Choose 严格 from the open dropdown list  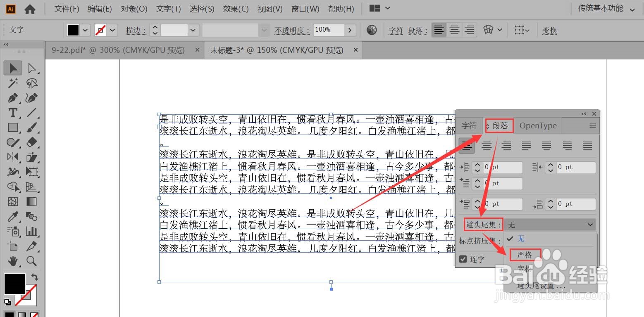tap(525, 255)
